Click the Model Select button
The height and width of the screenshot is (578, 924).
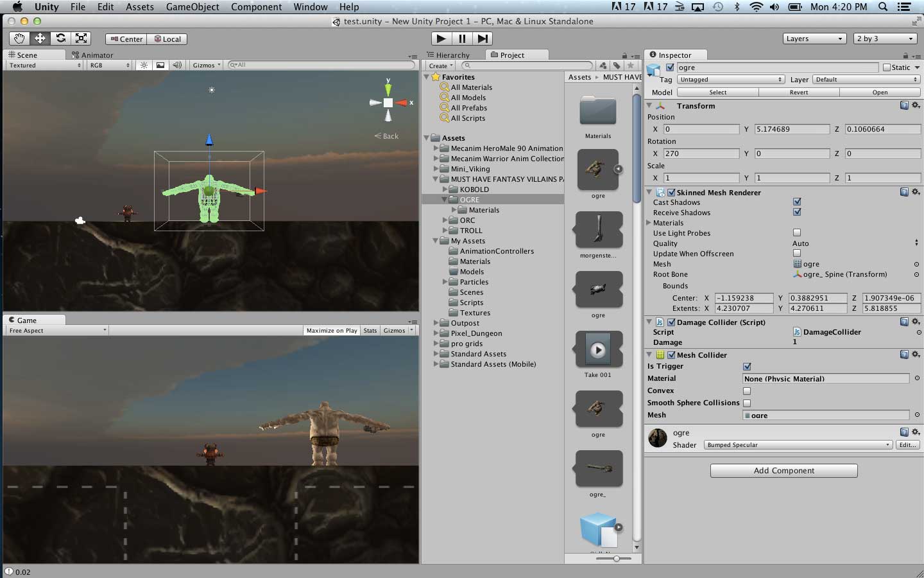click(717, 92)
